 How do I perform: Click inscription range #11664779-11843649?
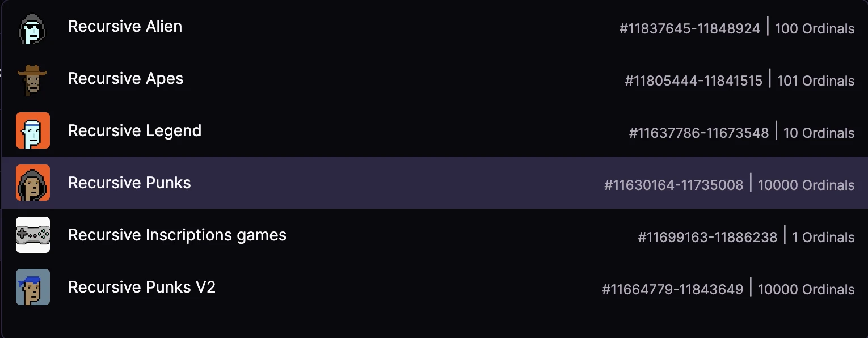click(x=672, y=290)
